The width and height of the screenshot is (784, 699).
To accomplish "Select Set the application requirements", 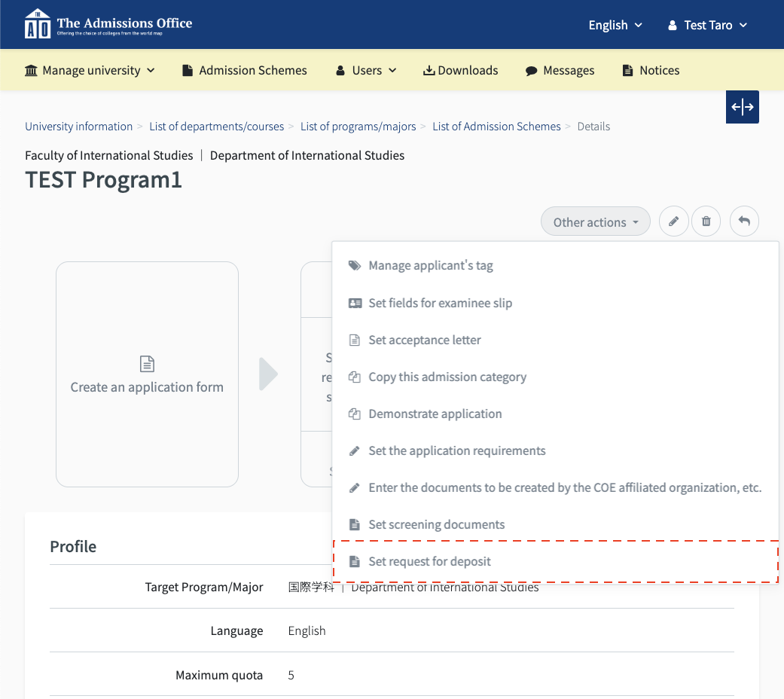I will coord(556,451).
